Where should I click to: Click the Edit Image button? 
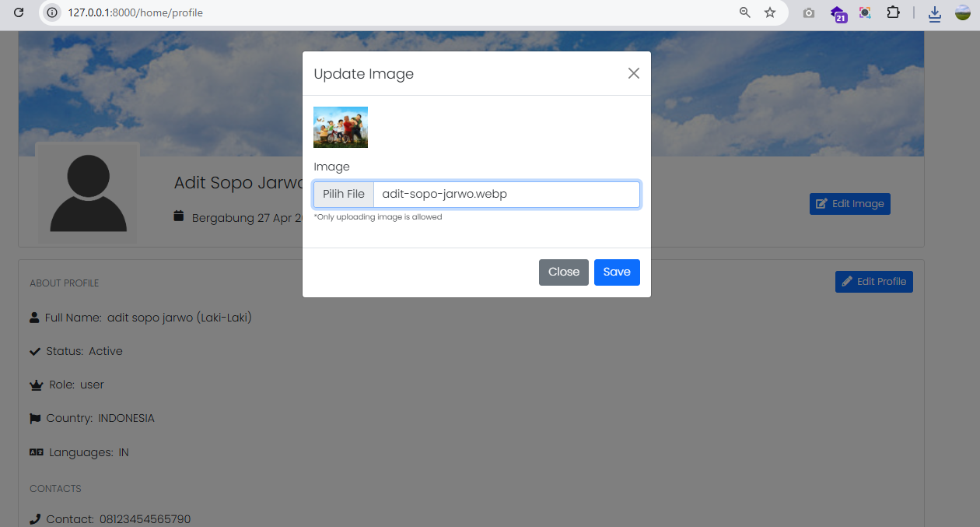click(849, 204)
